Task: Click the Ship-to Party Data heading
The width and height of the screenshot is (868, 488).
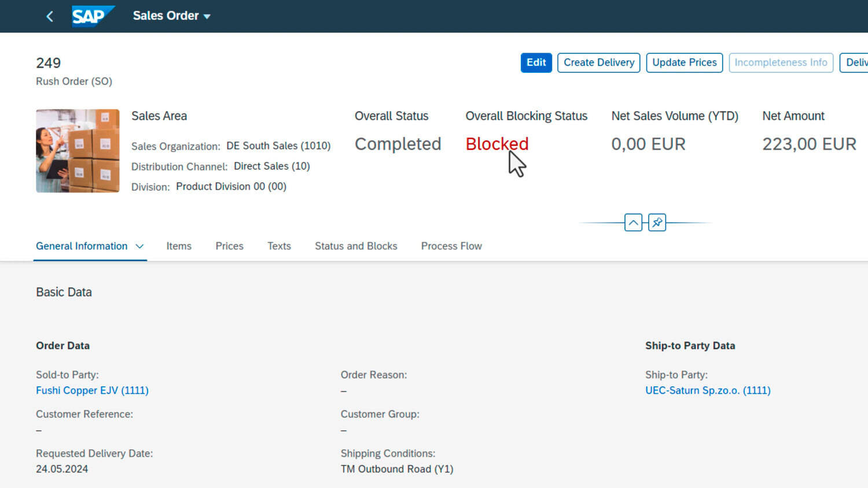Action: click(x=690, y=346)
